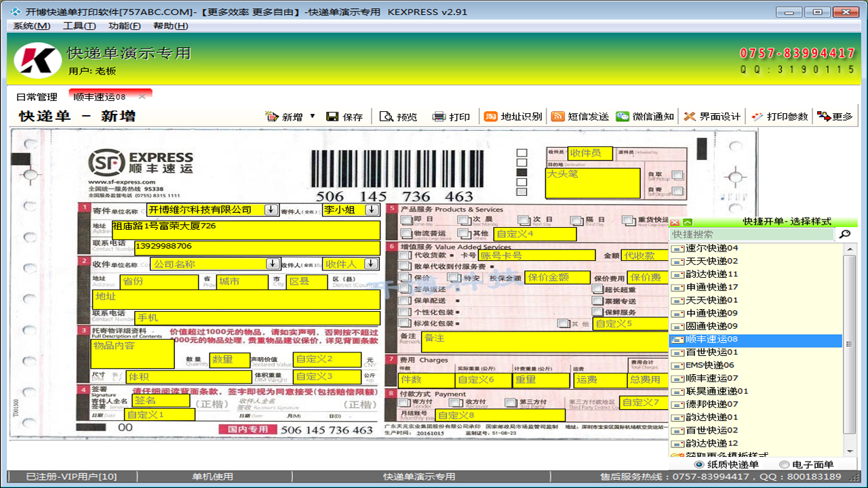Check the 次晨 next-morning checkbox
Image resolution: width=868 pixels, height=488 pixels.
pos(463,219)
